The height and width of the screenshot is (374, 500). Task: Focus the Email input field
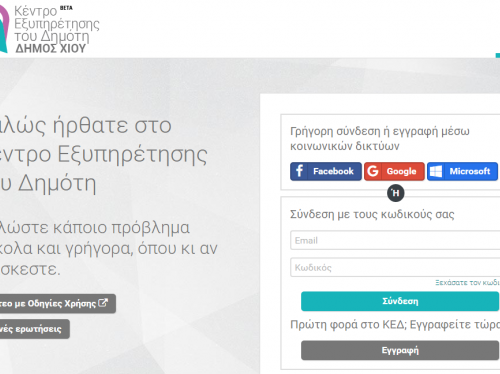click(395, 240)
